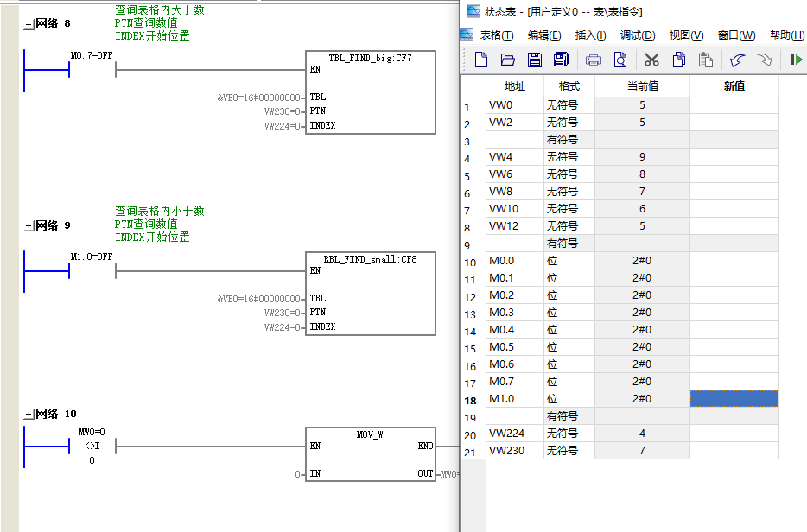The height and width of the screenshot is (532, 807).
Task: Click the format cell 位 for M0.5
Action: tap(569, 347)
